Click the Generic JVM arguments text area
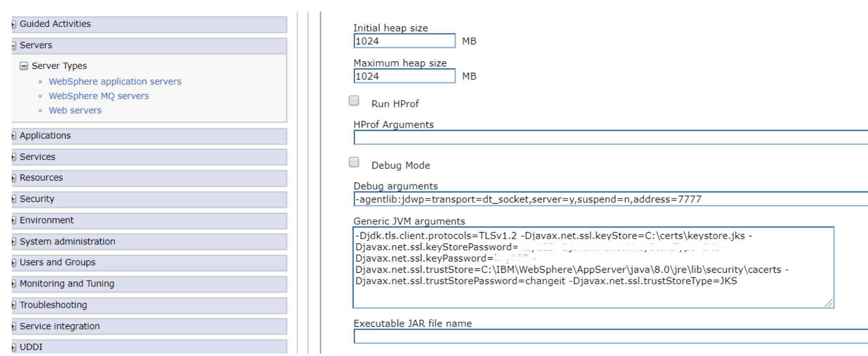The image size is (868, 356). point(594,268)
